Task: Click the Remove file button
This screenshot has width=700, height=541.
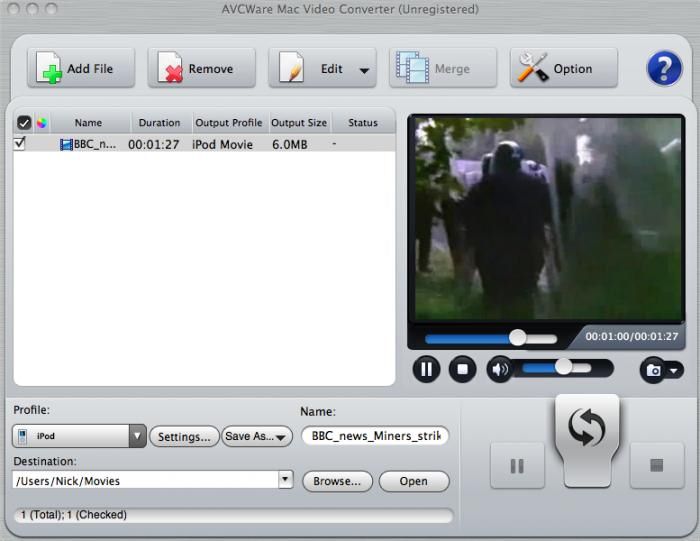Action: pyautogui.click(x=201, y=68)
